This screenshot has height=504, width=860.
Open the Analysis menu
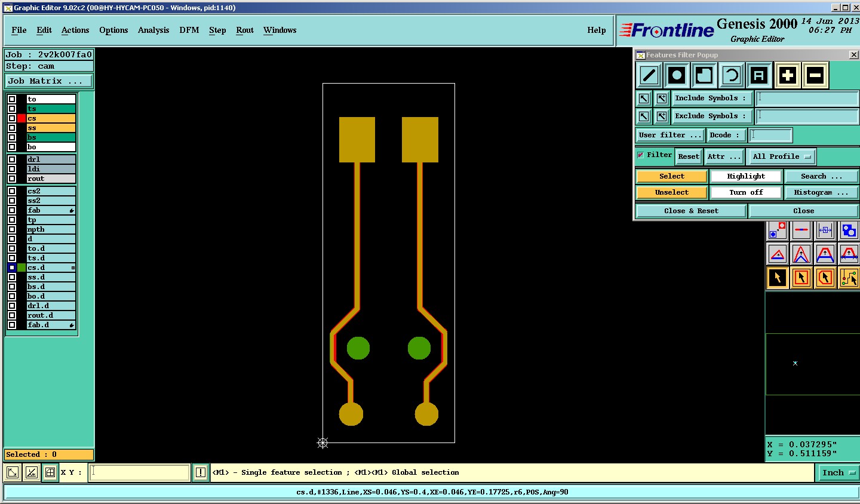pyautogui.click(x=153, y=30)
